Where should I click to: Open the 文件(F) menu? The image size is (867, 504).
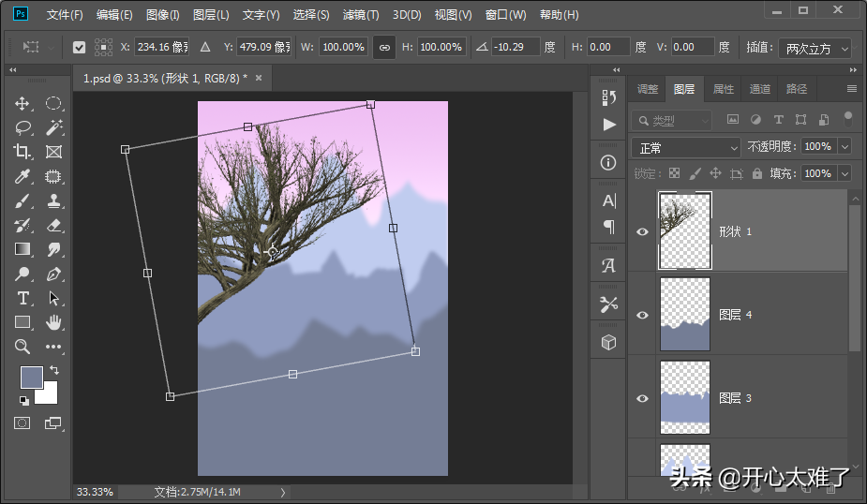65,15
